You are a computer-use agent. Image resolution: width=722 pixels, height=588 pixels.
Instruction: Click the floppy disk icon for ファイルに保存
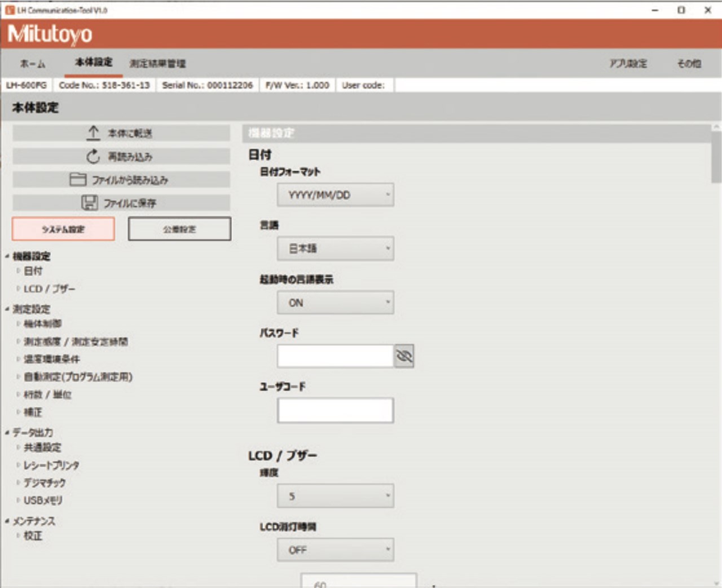pyautogui.click(x=90, y=203)
